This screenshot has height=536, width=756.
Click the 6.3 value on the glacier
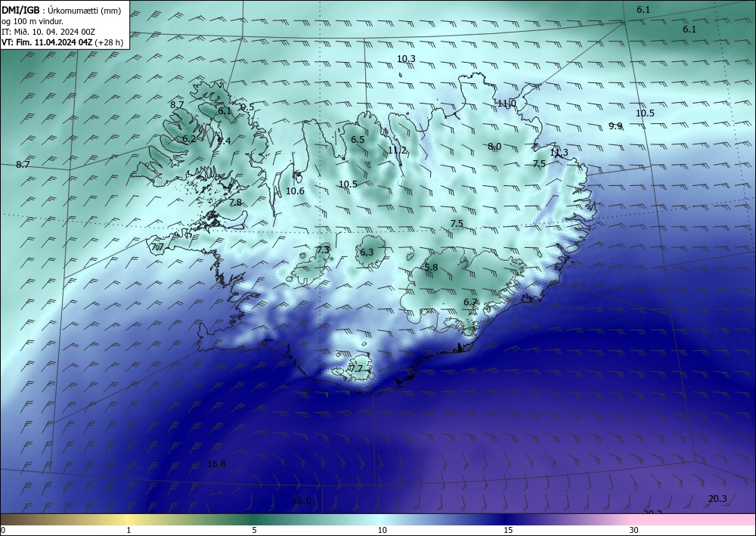[367, 252]
